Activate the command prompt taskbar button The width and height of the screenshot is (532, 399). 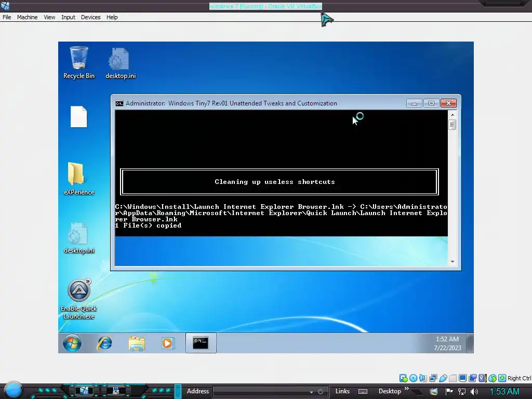(201, 343)
